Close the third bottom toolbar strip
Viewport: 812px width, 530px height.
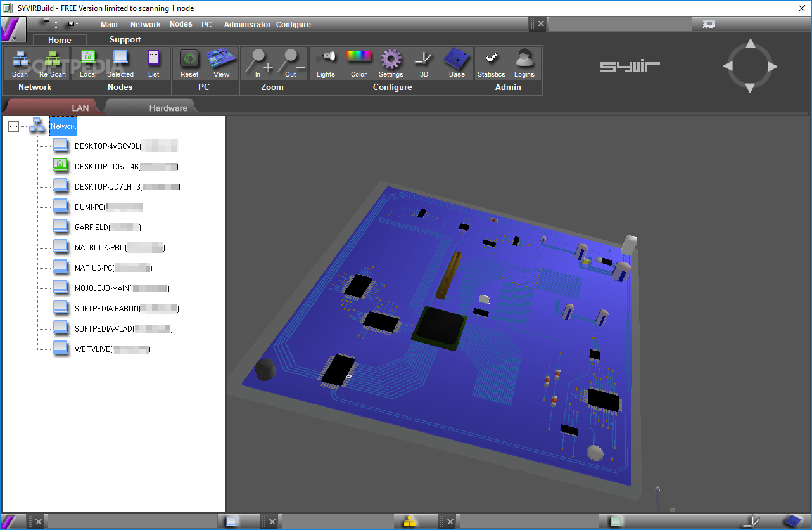click(450, 522)
